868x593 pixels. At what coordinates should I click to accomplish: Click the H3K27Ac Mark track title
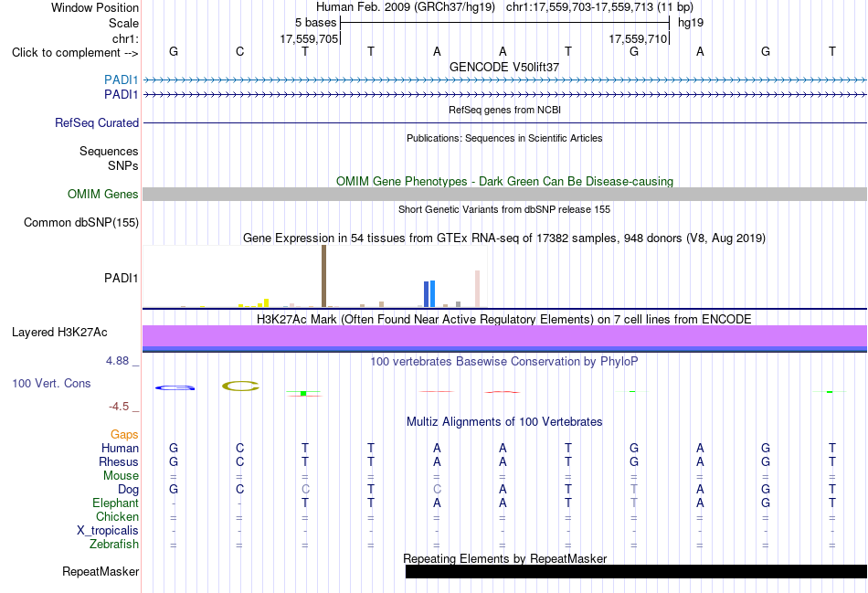click(x=504, y=320)
